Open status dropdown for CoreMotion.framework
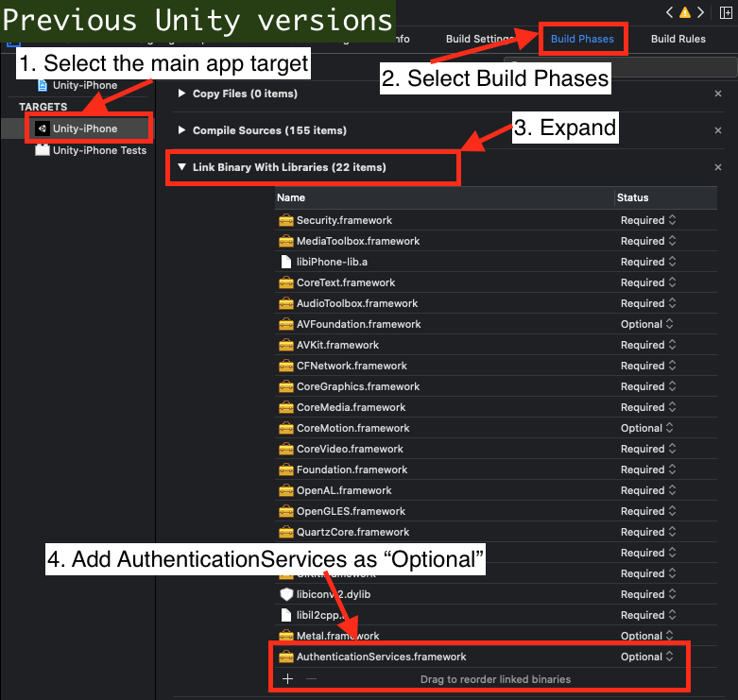 pyautogui.click(x=646, y=428)
